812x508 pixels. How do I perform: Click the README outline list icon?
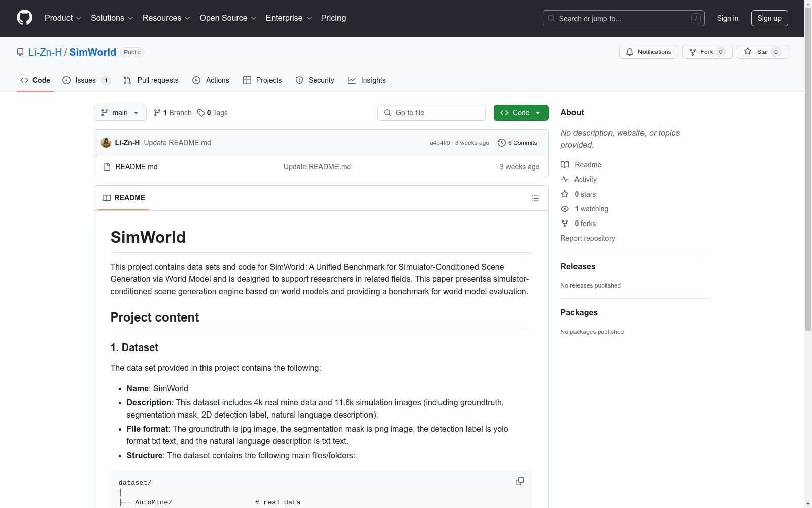[x=535, y=198]
